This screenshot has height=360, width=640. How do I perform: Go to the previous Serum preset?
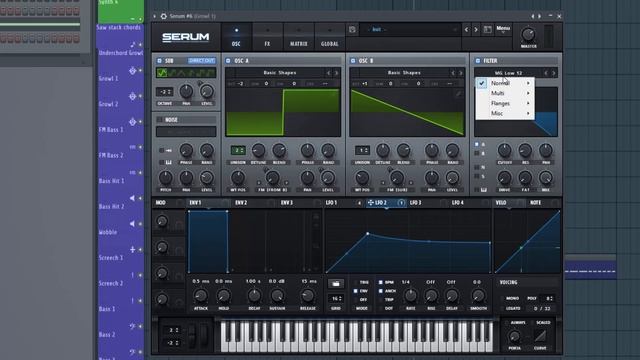[467, 29]
